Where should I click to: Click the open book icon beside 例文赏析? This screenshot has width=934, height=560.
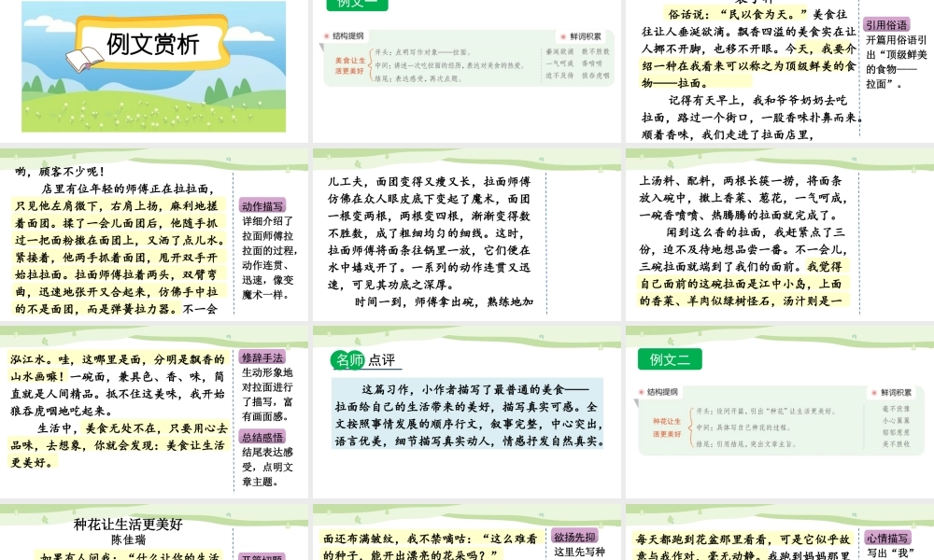tap(84, 60)
